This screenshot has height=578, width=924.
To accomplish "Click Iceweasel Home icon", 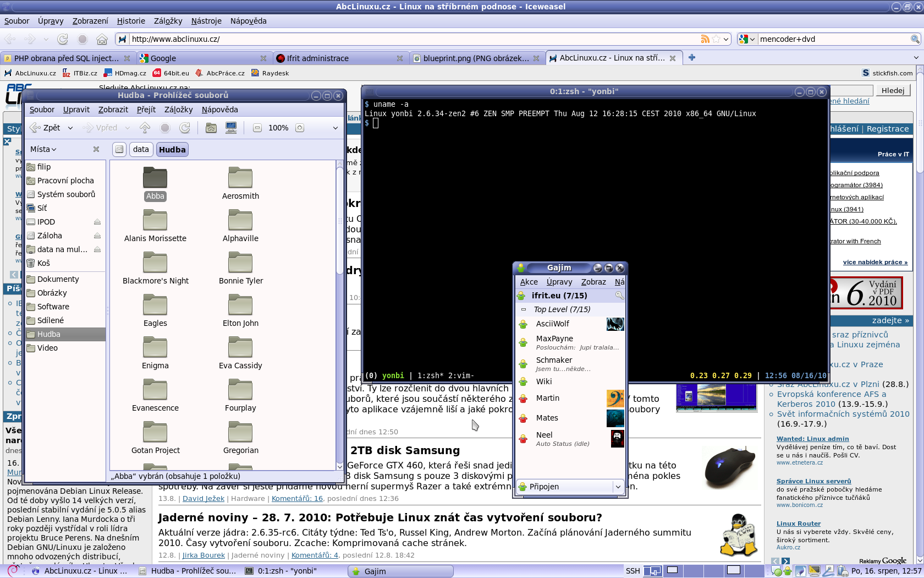I will pyautogui.click(x=102, y=39).
